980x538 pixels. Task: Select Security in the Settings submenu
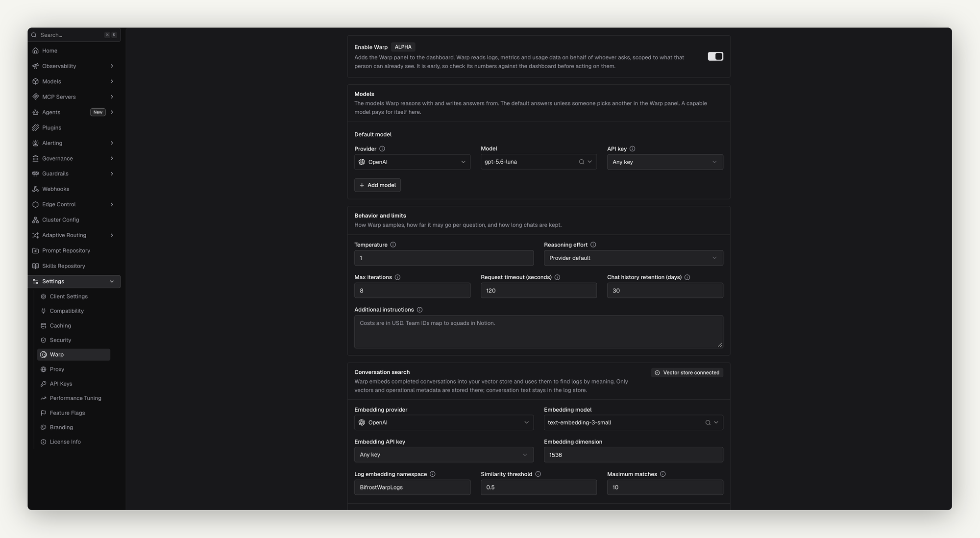[x=73, y=340]
